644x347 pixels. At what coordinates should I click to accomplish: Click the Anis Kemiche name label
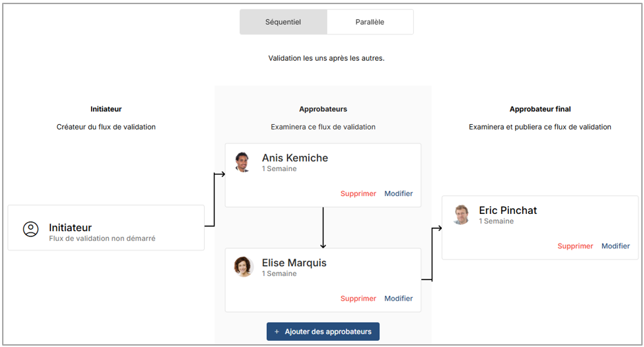(294, 158)
